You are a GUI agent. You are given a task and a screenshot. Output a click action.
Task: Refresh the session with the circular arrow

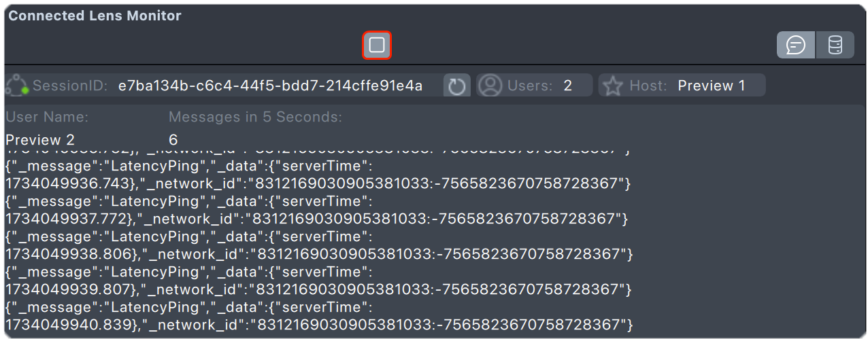[x=457, y=86]
